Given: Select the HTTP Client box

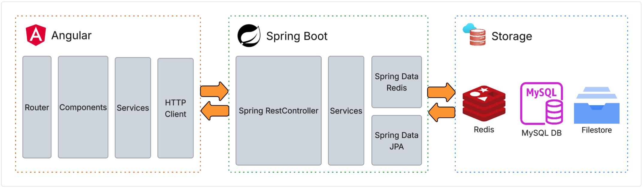Looking at the screenshot, I should click(x=176, y=108).
